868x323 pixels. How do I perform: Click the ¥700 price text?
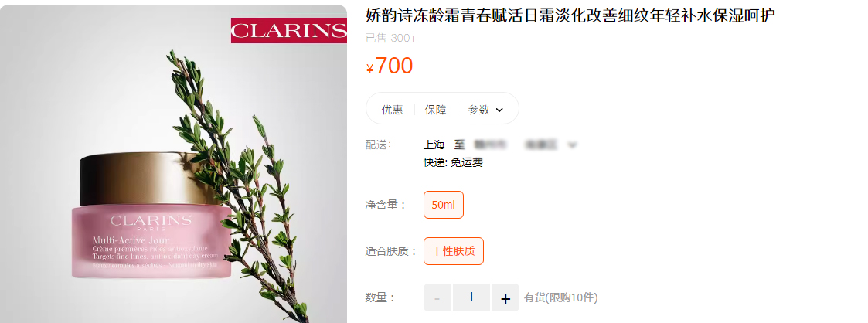(x=390, y=66)
